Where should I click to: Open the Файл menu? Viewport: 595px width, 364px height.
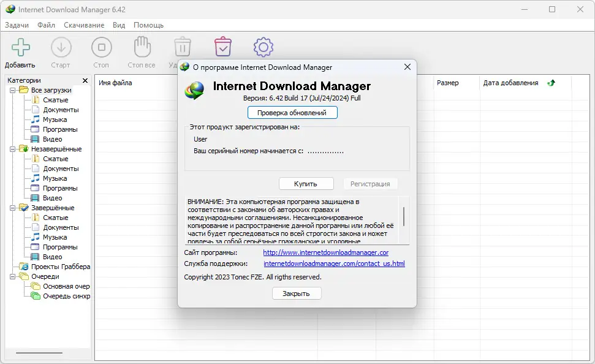[47, 25]
